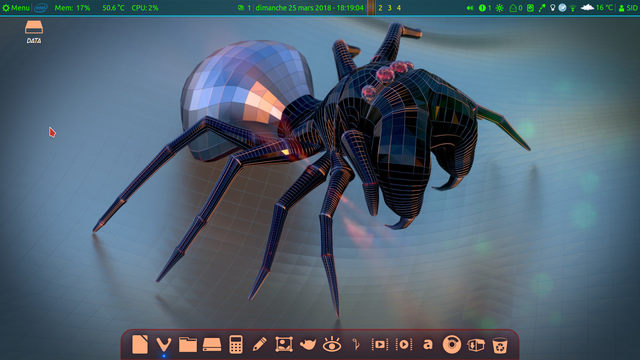Image resolution: width=640 pixels, height=360 pixels.
Task: Open the image viewer picture-frame icon
Action: [284, 344]
